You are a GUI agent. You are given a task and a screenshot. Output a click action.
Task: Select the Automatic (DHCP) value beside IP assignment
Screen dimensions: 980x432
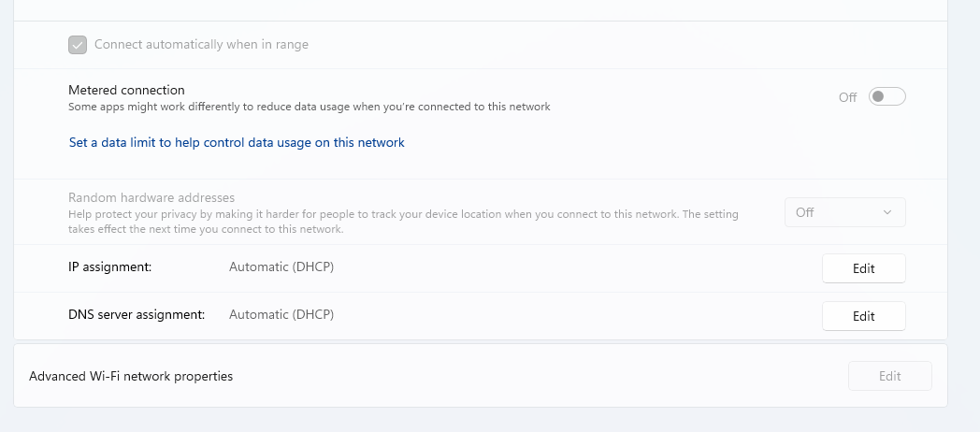pos(281,266)
